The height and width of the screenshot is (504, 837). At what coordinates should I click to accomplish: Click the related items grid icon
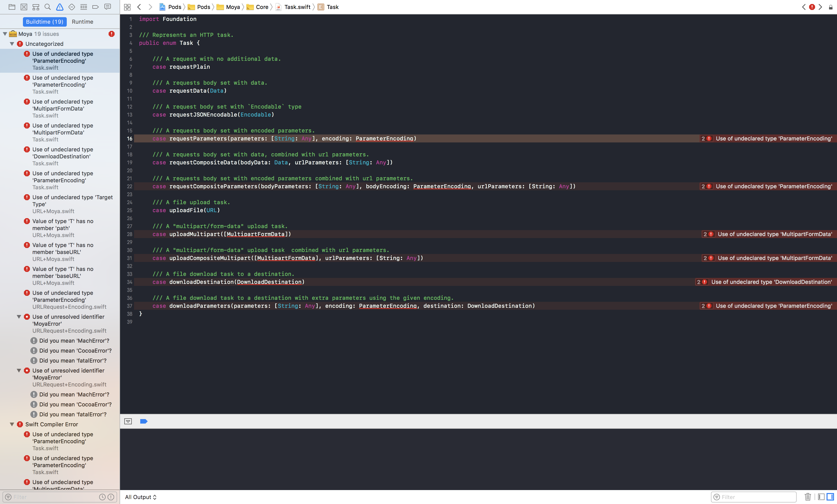point(127,7)
